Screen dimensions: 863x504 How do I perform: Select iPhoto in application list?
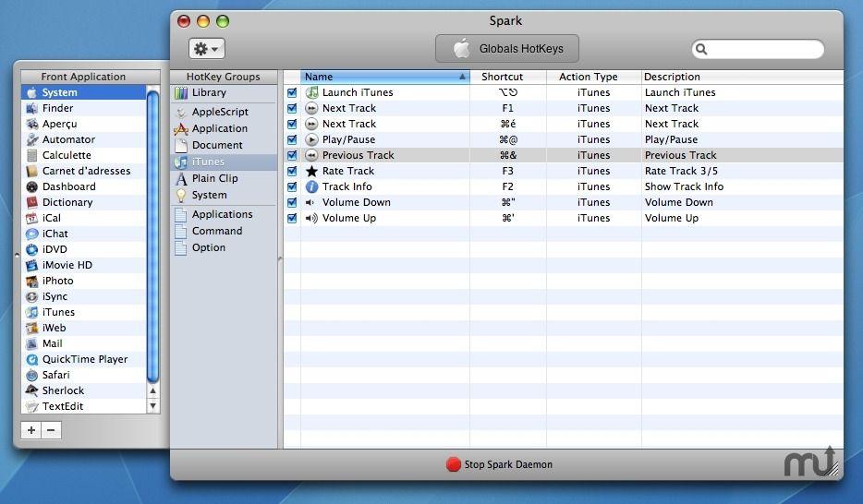84,281
